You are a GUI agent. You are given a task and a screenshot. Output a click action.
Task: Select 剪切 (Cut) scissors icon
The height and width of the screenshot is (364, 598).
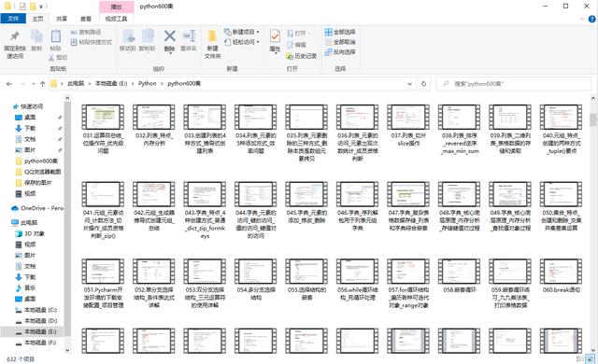click(58, 58)
